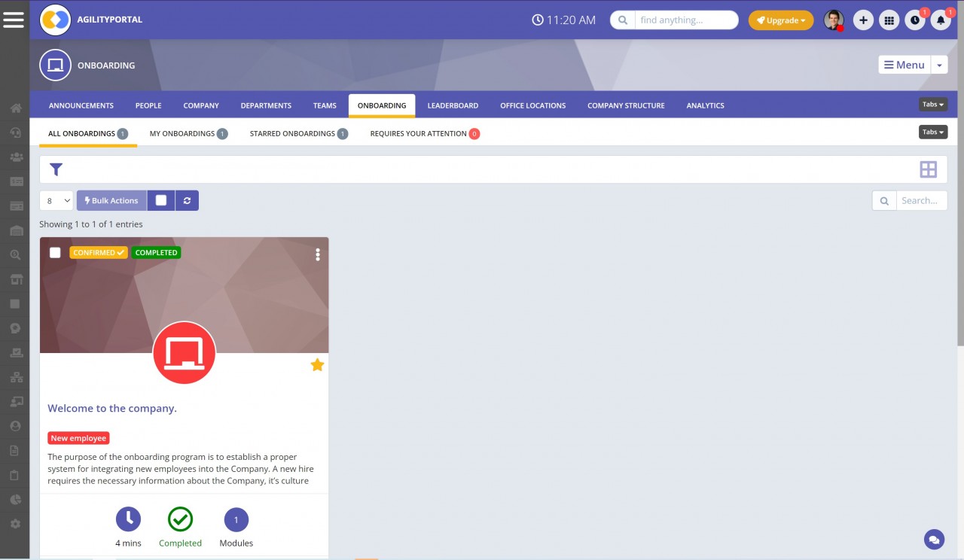
Task: Click the chat bubble at bottom right
Action: tap(934, 539)
